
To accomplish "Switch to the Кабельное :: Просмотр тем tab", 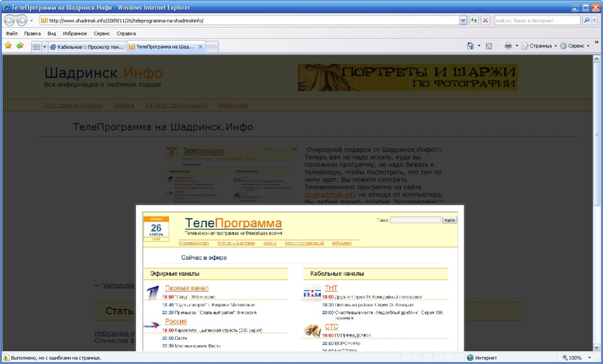I will [x=88, y=47].
